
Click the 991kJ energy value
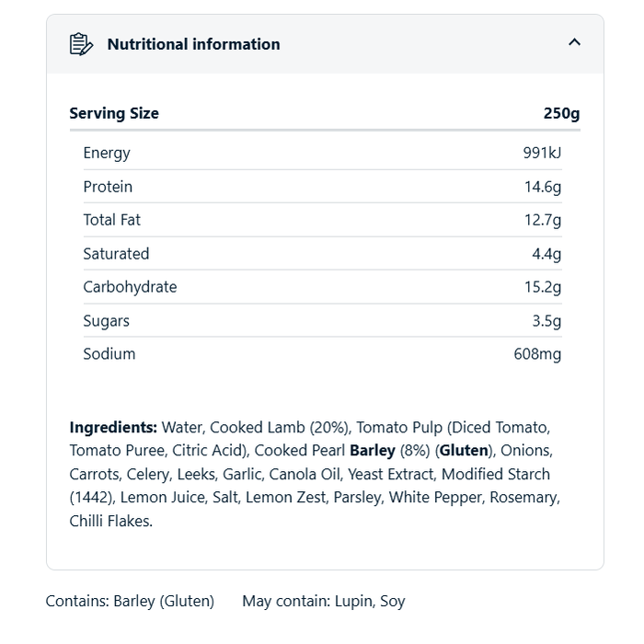(x=542, y=153)
